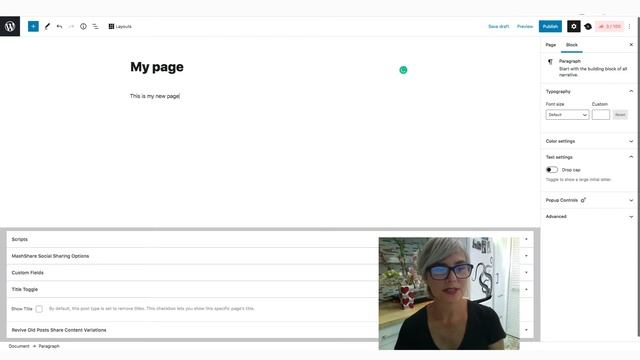The height and width of the screenshot is (360, 640).
Task: Toggle the settings gear sidebar
Action: coord(573,27)
